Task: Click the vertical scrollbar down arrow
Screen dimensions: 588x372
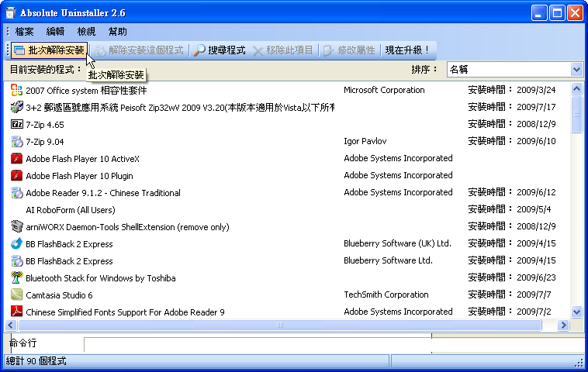Action: pyautogui.click(x=576, y=312)
